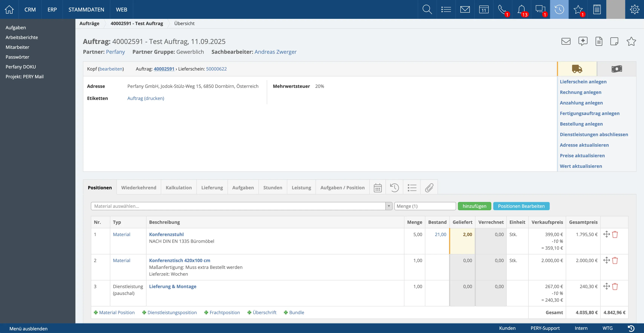Screen dimensions: 644x333
Task: Open the paperclip attachments tab
Action: (x=429, y=187)
